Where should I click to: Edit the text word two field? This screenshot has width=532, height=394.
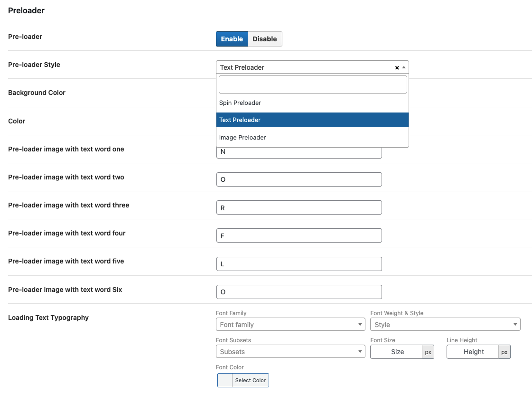299,179
